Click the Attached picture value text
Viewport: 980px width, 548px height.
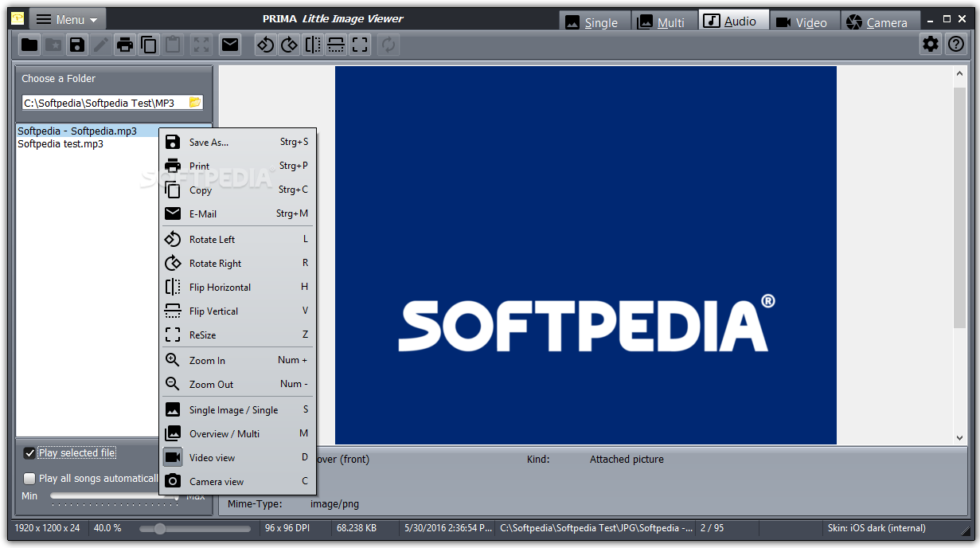pyautogui.click(x=627, y=460)
